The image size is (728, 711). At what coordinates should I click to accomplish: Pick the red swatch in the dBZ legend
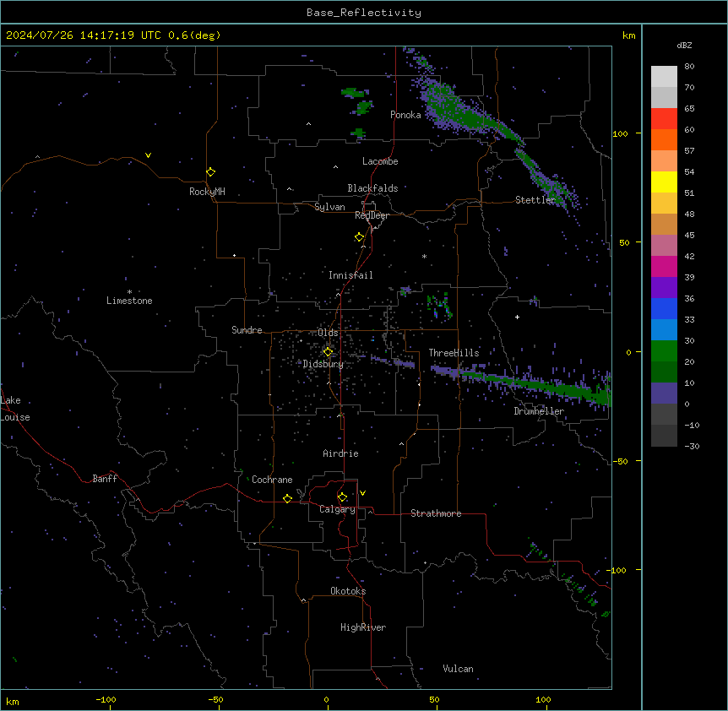tap(664, 119)
